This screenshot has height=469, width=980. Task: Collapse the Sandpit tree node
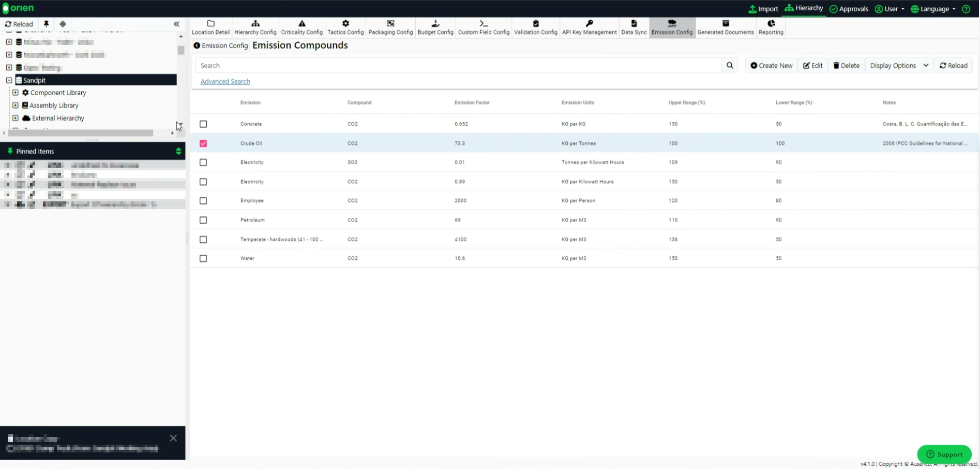[x=9, y=80]
